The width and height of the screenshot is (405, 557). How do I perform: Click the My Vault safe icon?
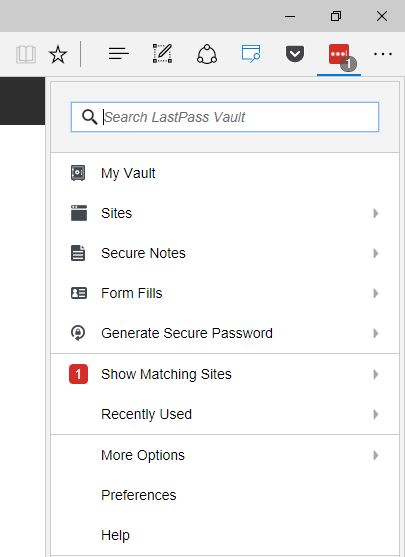[x=78, y=173]
